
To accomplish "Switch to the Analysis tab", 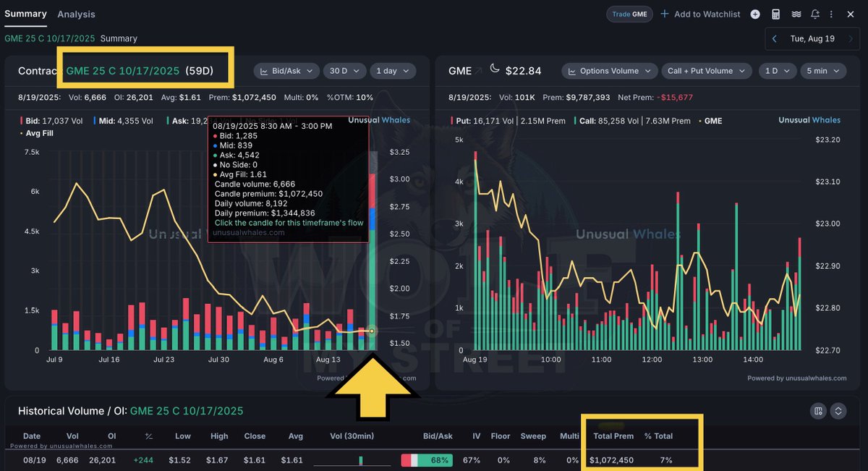I will point(76,14).
